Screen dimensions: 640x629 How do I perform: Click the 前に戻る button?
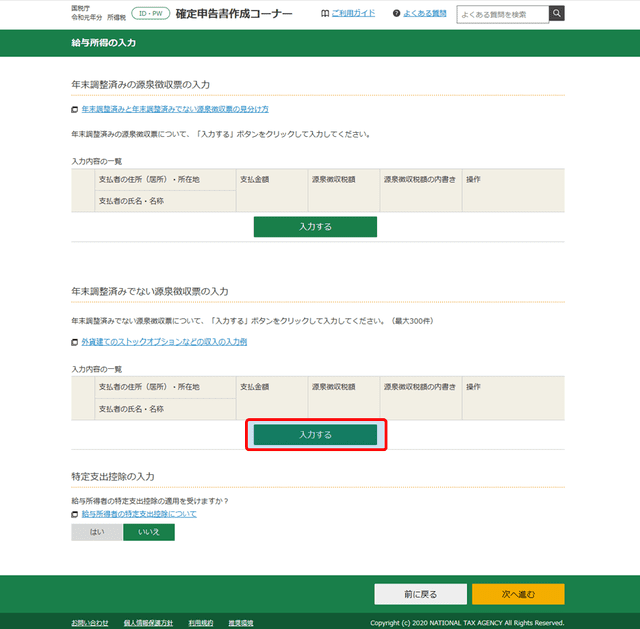click(x=420, y=594)
